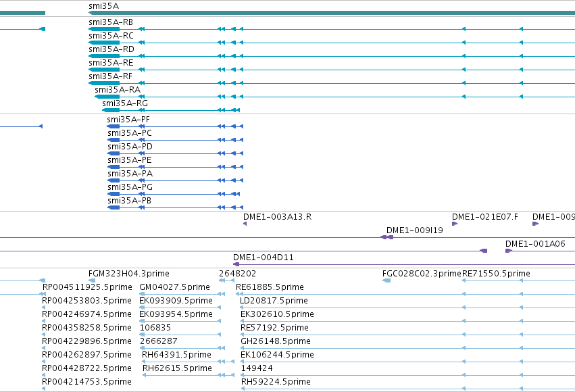Select transcript smi35A-RG
This screenshot has height=392, width=575.
125,104
